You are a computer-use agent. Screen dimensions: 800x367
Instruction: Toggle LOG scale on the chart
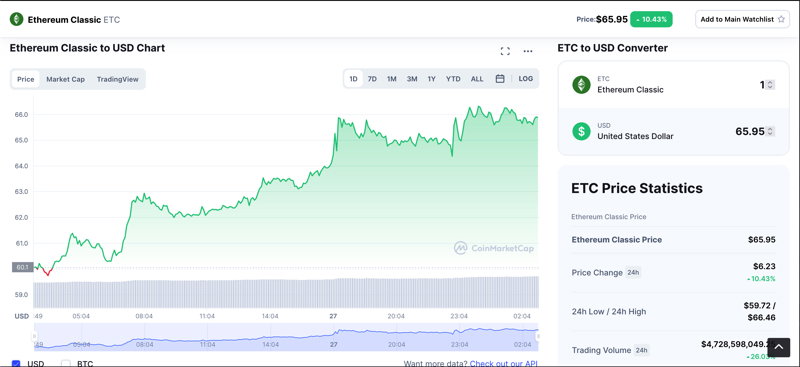526,79
